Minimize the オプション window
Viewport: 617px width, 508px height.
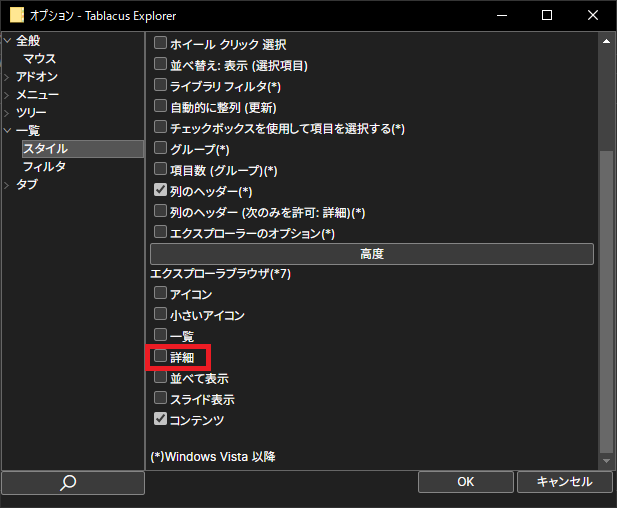pos(502,15)
